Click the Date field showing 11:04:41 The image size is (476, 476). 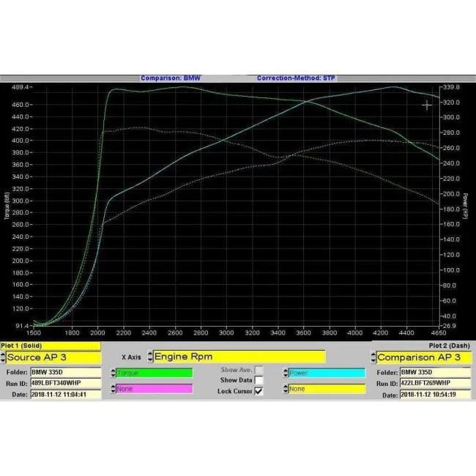click(64, 395)
